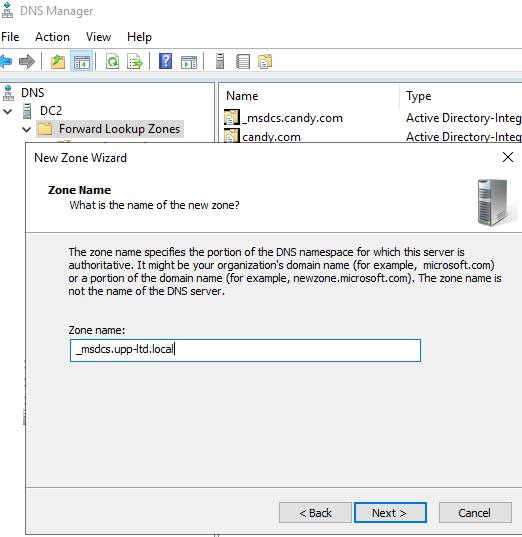Open the Action menu

coord(52,37)
